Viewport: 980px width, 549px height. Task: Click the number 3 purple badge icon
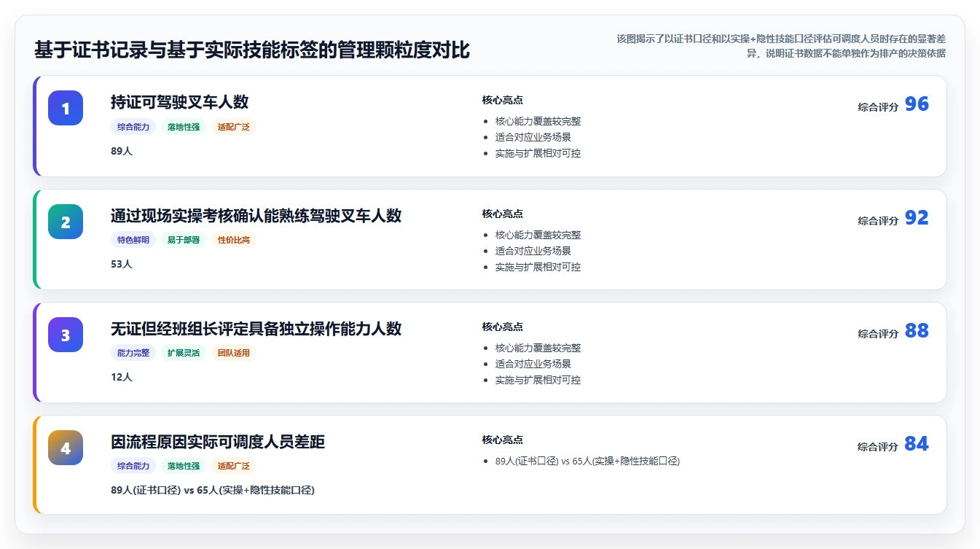point(66,335)
